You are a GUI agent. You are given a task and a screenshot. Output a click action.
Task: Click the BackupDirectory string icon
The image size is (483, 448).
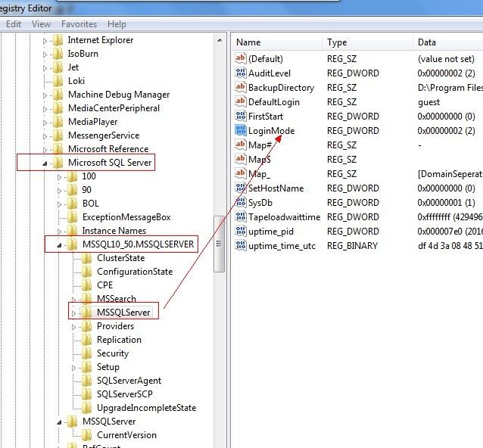point(241,87)
